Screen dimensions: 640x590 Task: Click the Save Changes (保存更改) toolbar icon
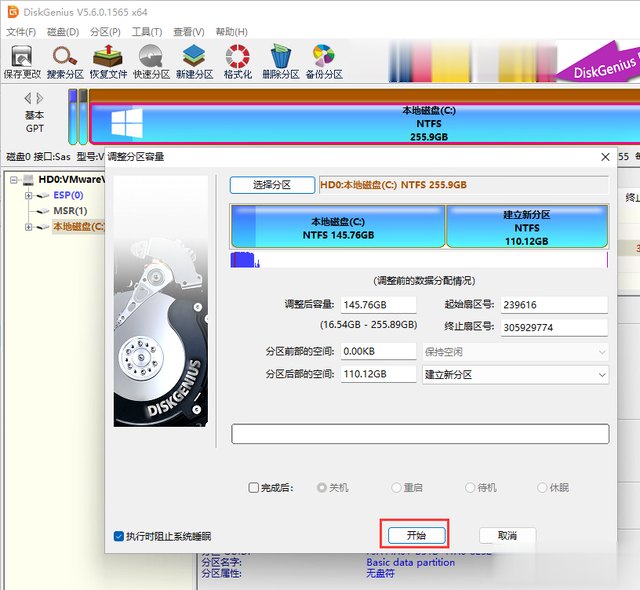click(x=22, y=62)
